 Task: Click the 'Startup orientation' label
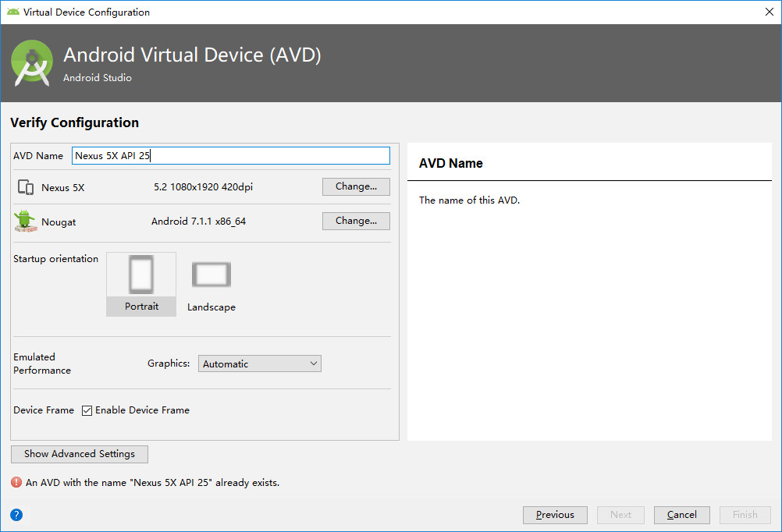click(x=56, y=259)
